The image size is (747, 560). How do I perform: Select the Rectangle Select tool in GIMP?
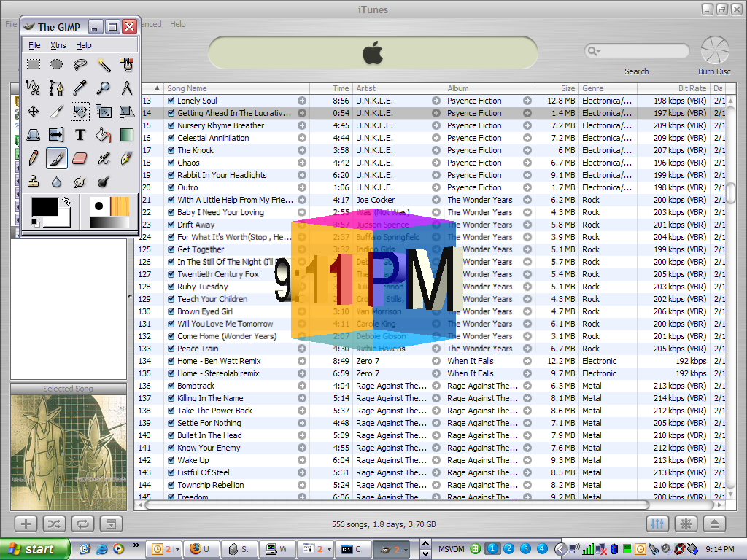click(34, 64)
